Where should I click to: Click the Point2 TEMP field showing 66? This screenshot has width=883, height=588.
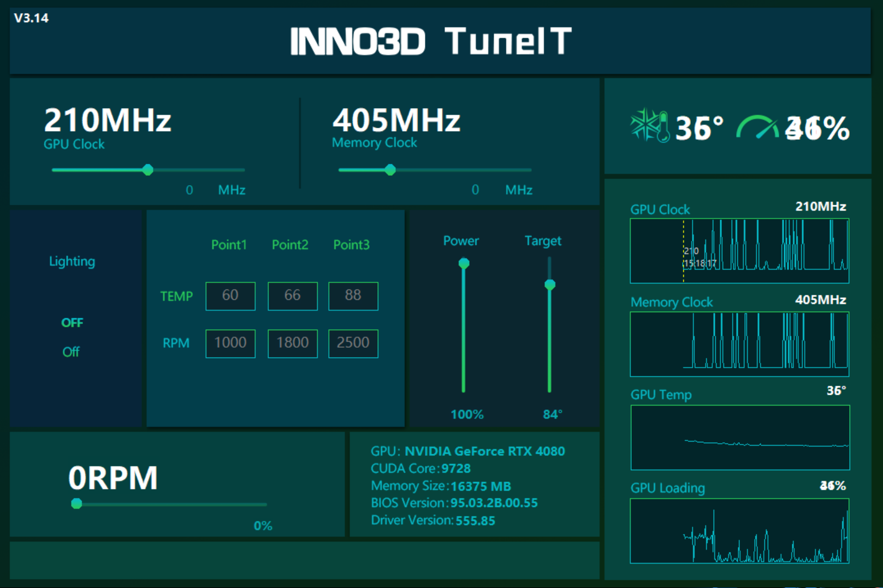(x=293, y=296)
